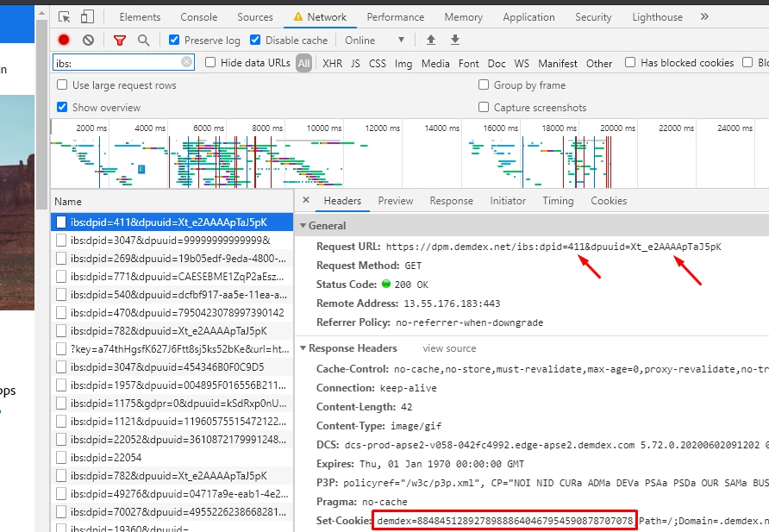Open the request Cookies tab
Viewport: 769px width, 532px height.
pos(609,201)
